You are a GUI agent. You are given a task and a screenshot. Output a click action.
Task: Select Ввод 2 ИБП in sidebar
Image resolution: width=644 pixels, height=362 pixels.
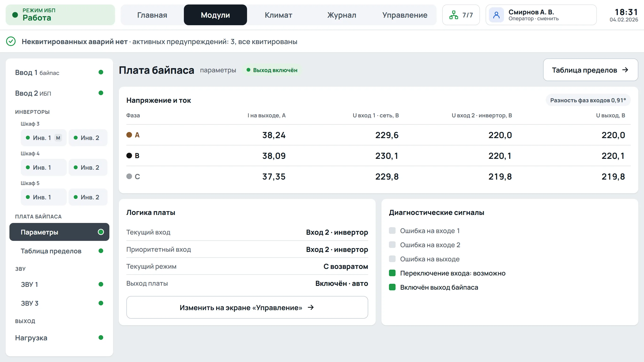point(59,93)
